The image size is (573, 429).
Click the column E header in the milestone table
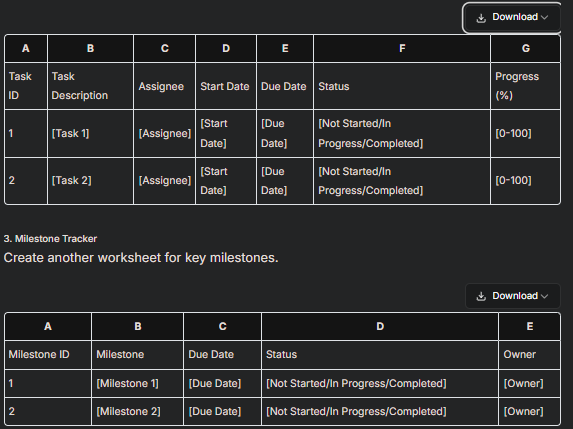pyautogui.click(x=530, y=326)
